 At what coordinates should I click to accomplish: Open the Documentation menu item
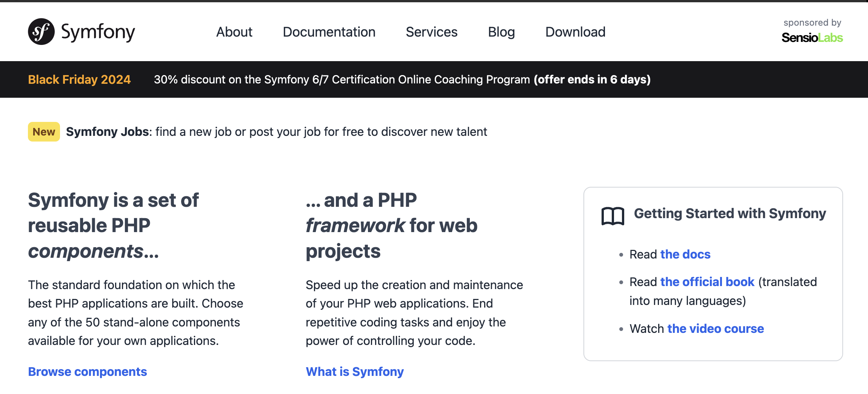tap(329, 32)
